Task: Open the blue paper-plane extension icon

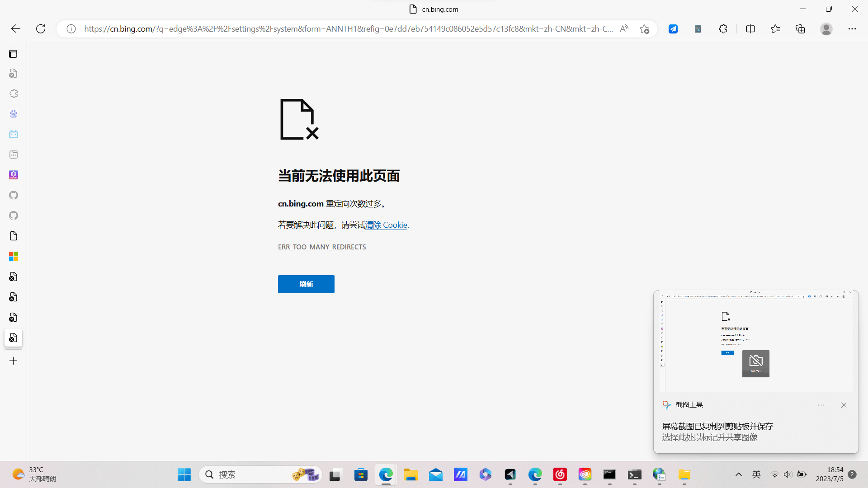Action: coord(673,29)
